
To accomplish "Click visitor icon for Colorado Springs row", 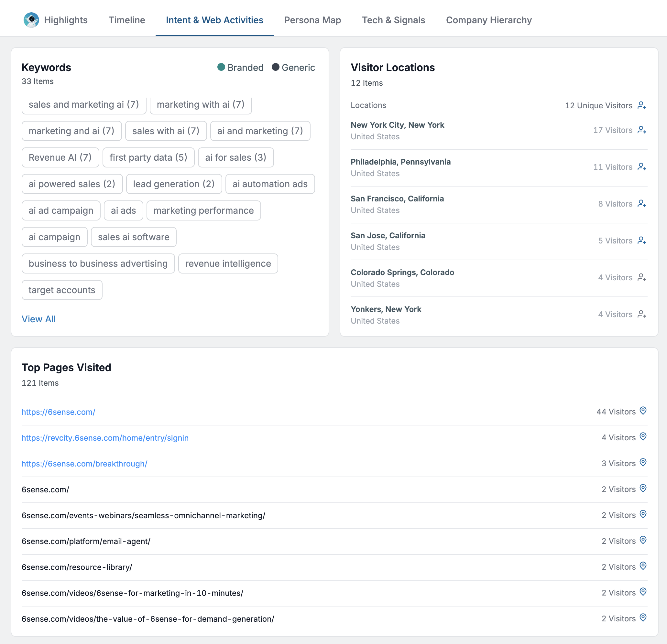I will coord(642,277).
